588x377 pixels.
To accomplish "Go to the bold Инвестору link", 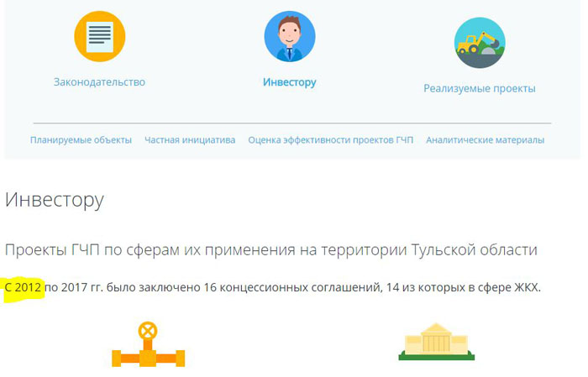I will point(289,82).
